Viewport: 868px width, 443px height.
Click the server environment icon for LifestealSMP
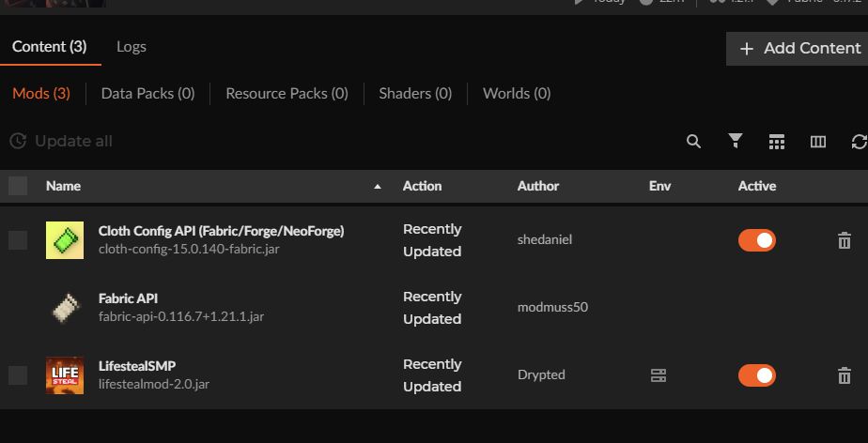[x=659, y=375]
